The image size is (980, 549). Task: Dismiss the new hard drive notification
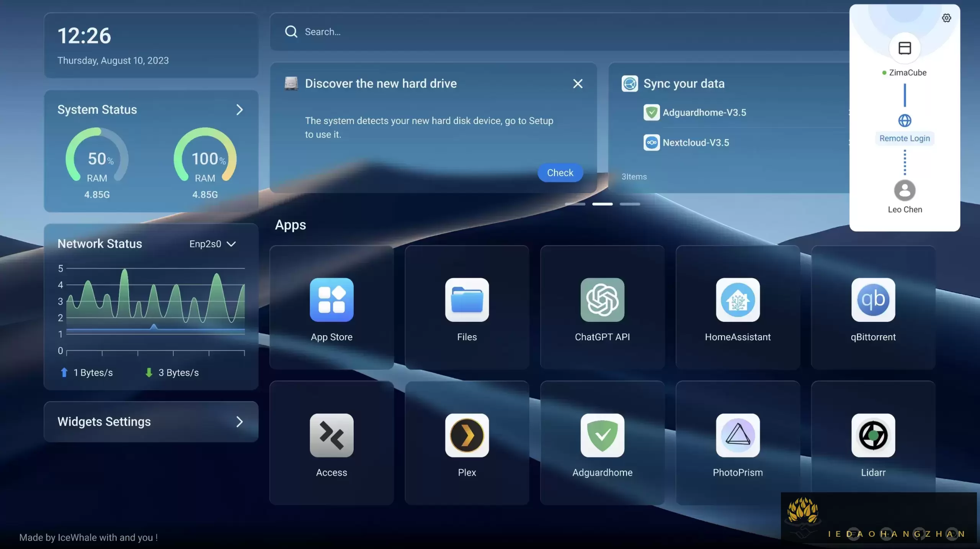tap(578, 84)
